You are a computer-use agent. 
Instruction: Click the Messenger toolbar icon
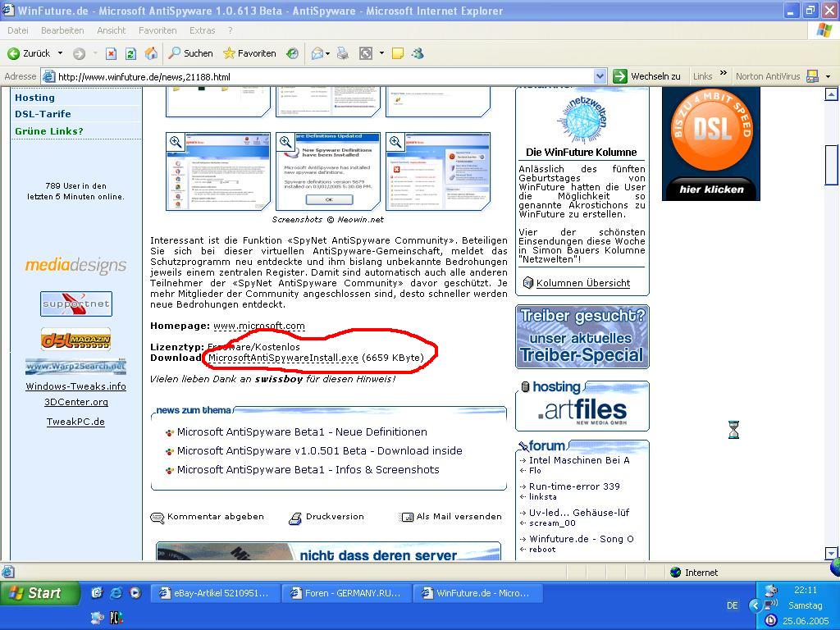coord(418,53)
